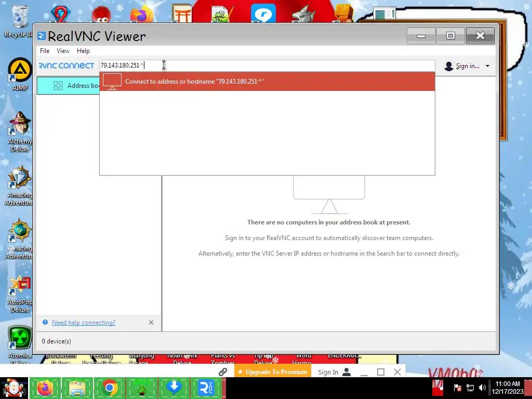Screen dimensions: 532x399
Task: Click the flag action center tray icon
Action: click(457, 388)
